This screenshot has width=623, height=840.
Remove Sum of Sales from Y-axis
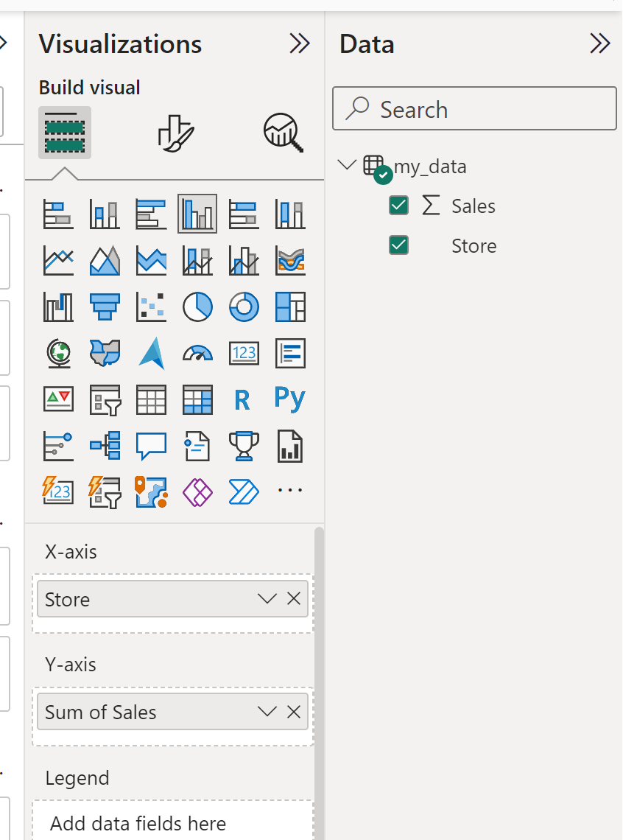(x=293, y=712)
